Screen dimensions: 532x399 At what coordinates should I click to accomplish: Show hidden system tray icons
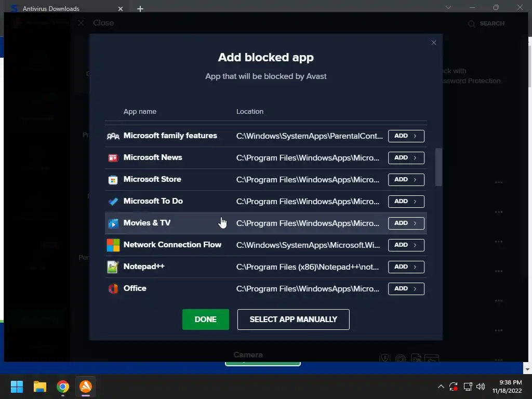pyautogui.click(x=441, y=387)
